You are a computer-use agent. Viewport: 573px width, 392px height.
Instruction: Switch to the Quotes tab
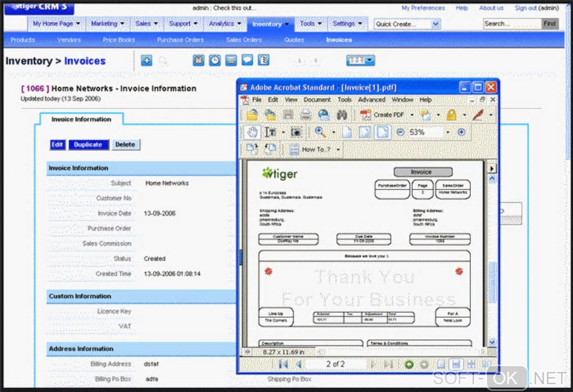pos(294,40)
